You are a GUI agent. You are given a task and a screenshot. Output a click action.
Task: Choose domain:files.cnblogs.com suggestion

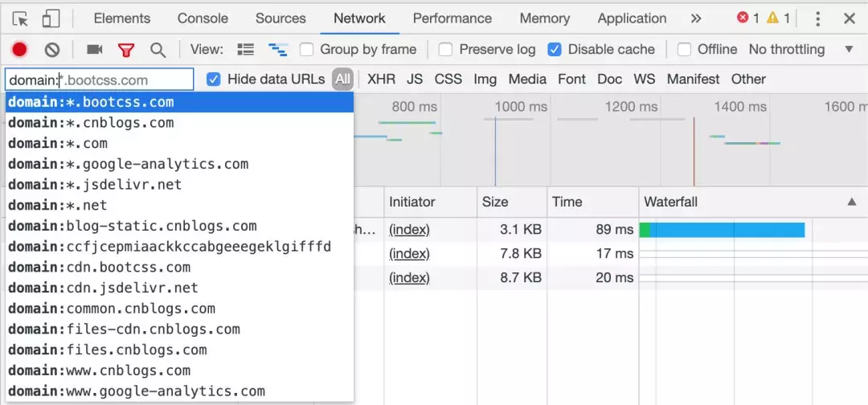click(179, 350)
